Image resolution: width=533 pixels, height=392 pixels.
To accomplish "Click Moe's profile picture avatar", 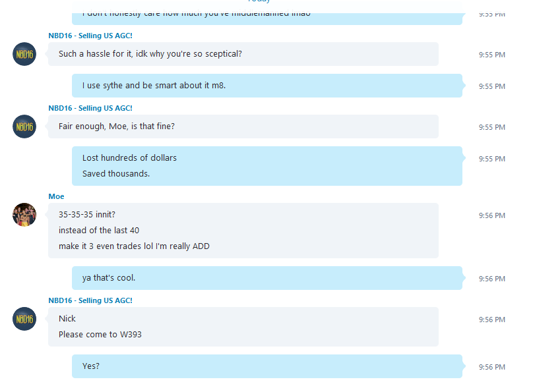I will (24, 215).
